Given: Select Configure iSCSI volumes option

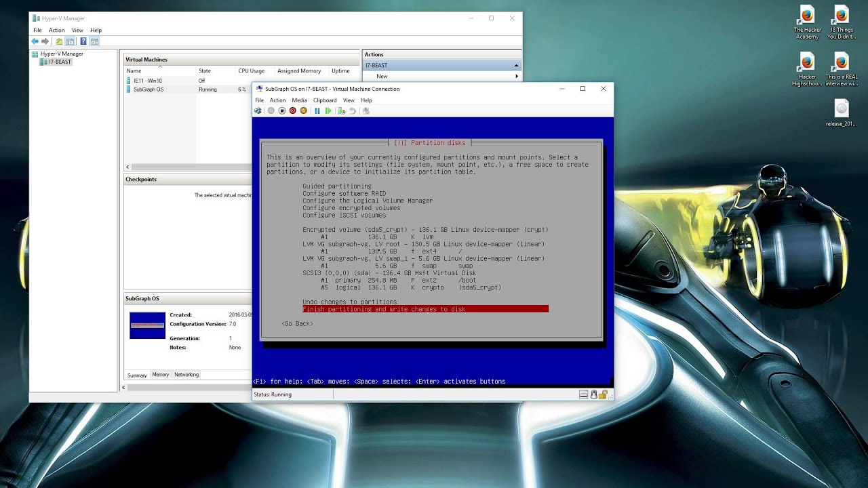Looking at the screenshot, I should click(x=344, y=215).
